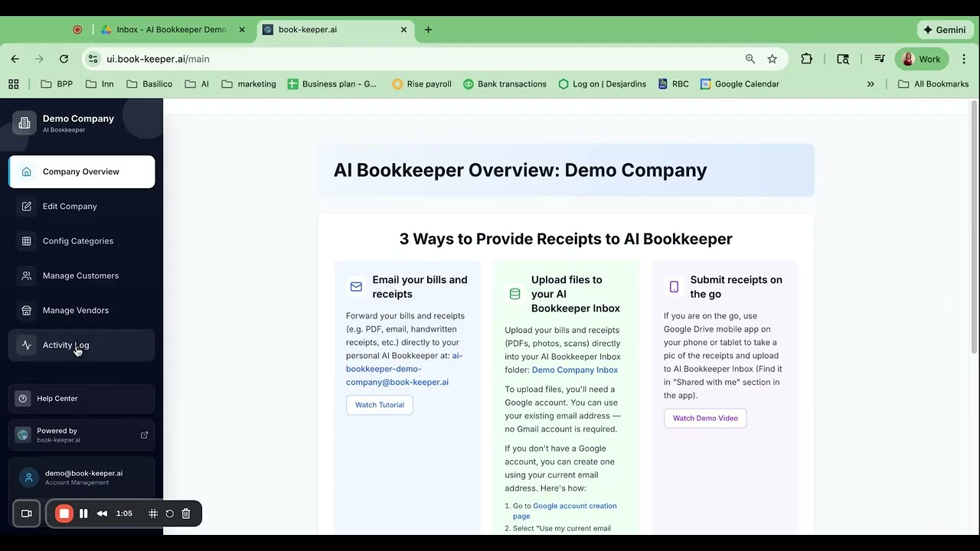This screenshot has width=980, height=551.
Task: Open the Demo Company Inbox link
Action: [x=575, y=370]
